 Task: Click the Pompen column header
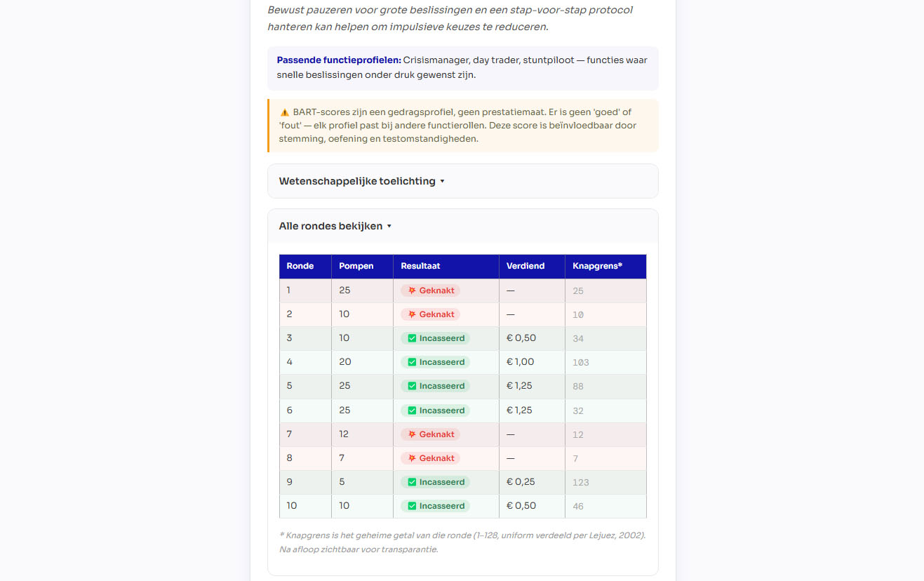coord(356,266)
